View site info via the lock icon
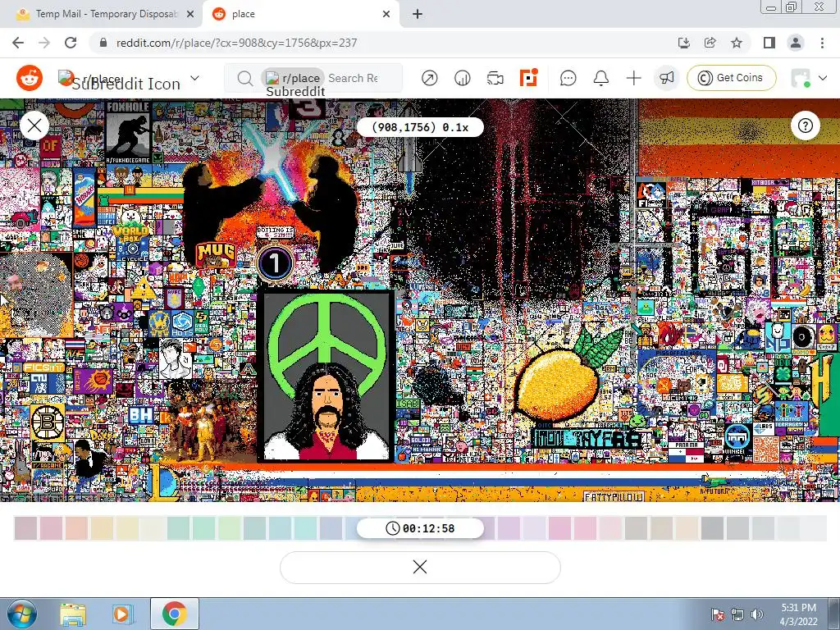The height and width of the screenshot is (630, 840). pyautogui.click(x=103, y=43)
